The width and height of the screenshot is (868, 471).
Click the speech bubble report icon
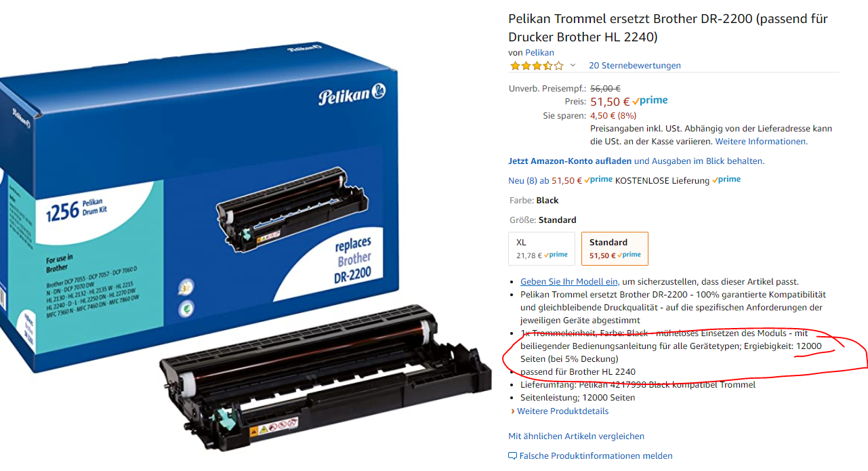[x=512, y=456]
